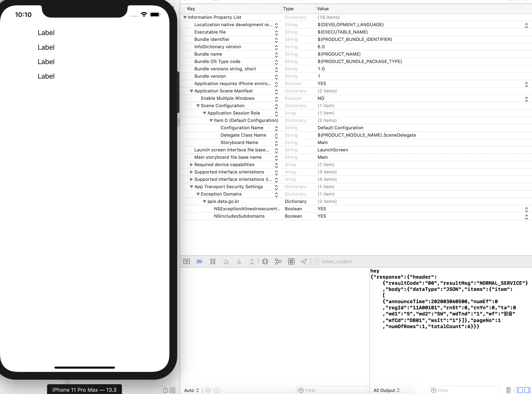Screen dimensions: 532x394
Task: Open All Output dropdown
Action: (x=386, y=390)
